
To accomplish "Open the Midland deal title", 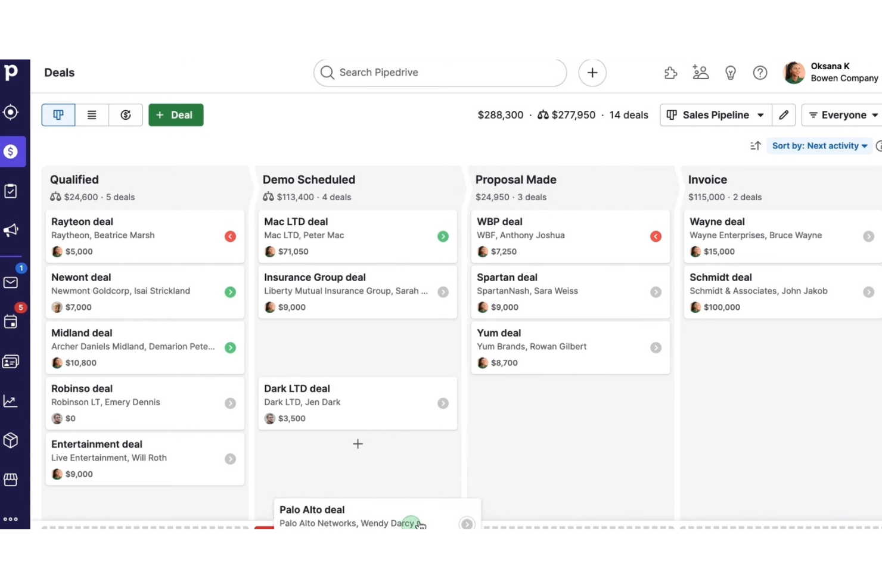I will coord(82,333).
